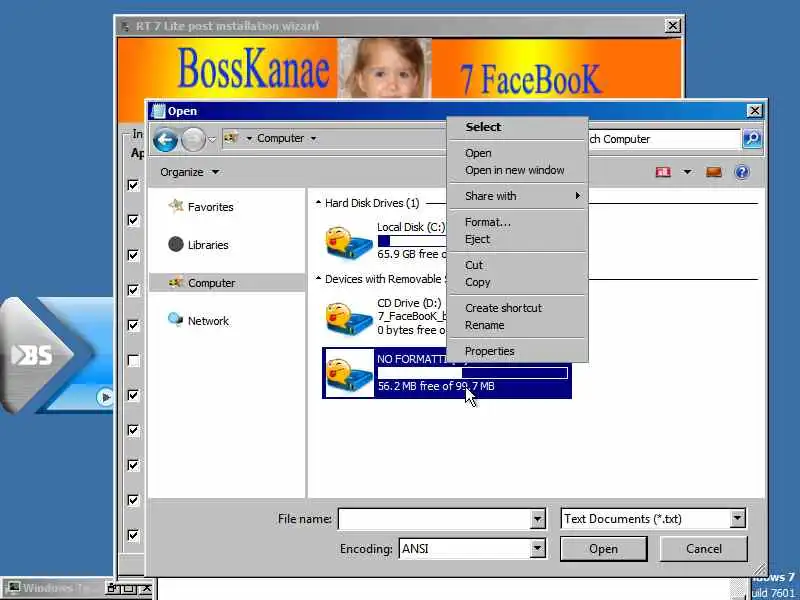Choose Select in the context menu
This screenshot has width=800, height=600.
517,127
